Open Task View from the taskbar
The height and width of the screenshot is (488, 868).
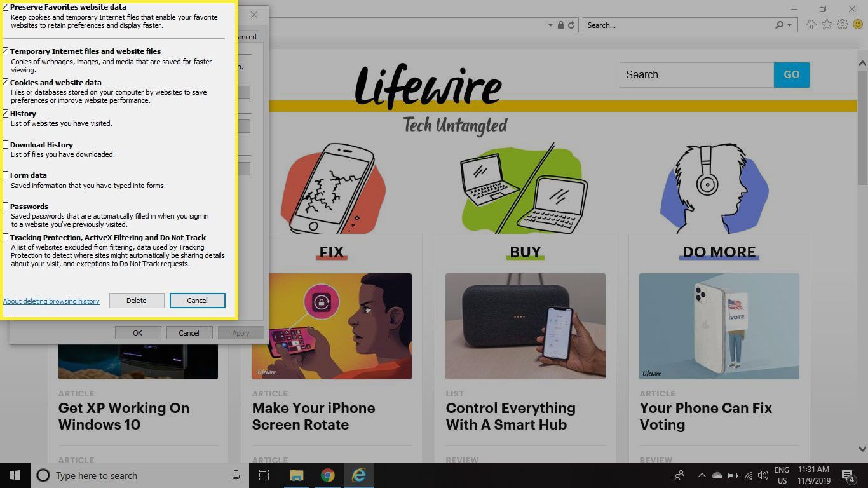point(264,475)
